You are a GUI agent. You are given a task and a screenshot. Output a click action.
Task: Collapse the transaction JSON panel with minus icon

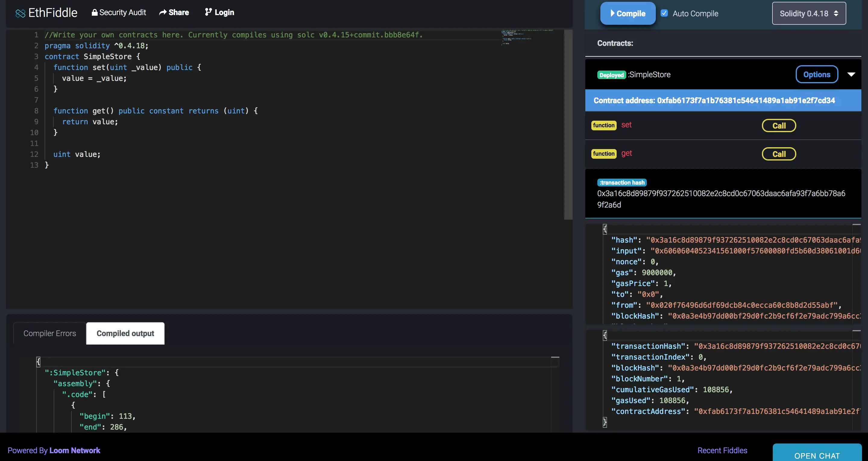pyautogui.click(x=856, y=224)
